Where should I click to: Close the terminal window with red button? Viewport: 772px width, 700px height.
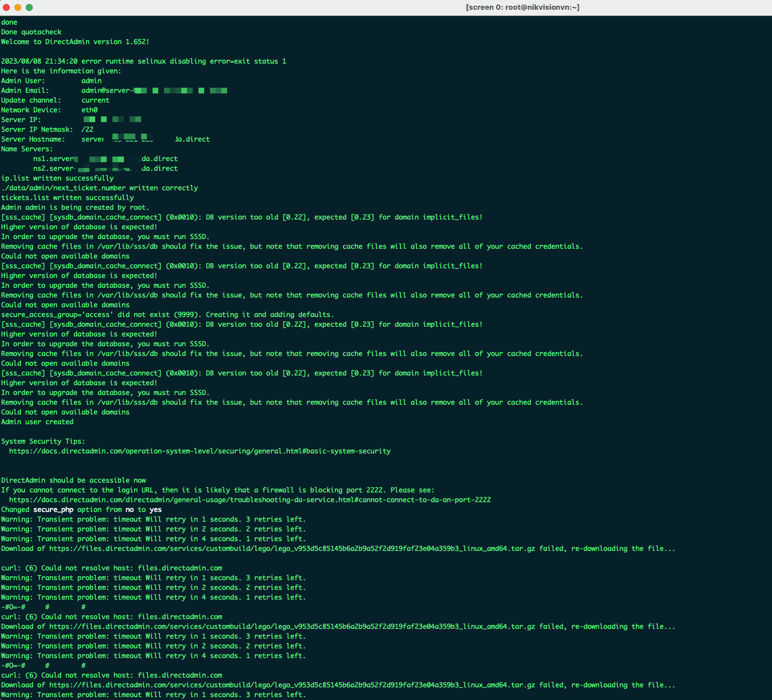pyautogui.click(x=6, y=7)
